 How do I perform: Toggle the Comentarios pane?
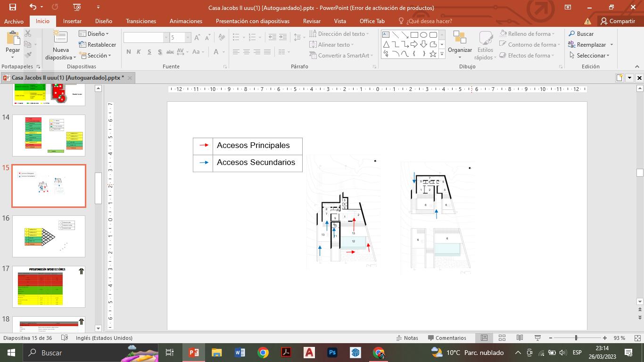tap(447, 338)
